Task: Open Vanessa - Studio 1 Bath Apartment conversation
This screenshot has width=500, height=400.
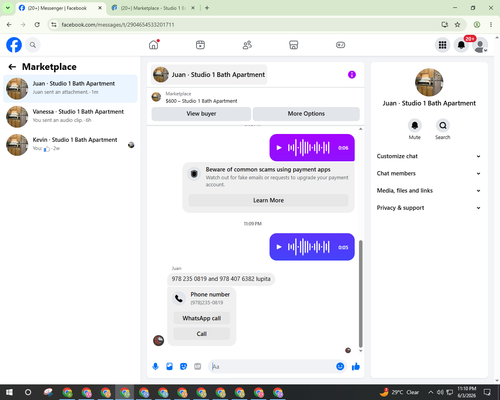Action: point(70,117)
